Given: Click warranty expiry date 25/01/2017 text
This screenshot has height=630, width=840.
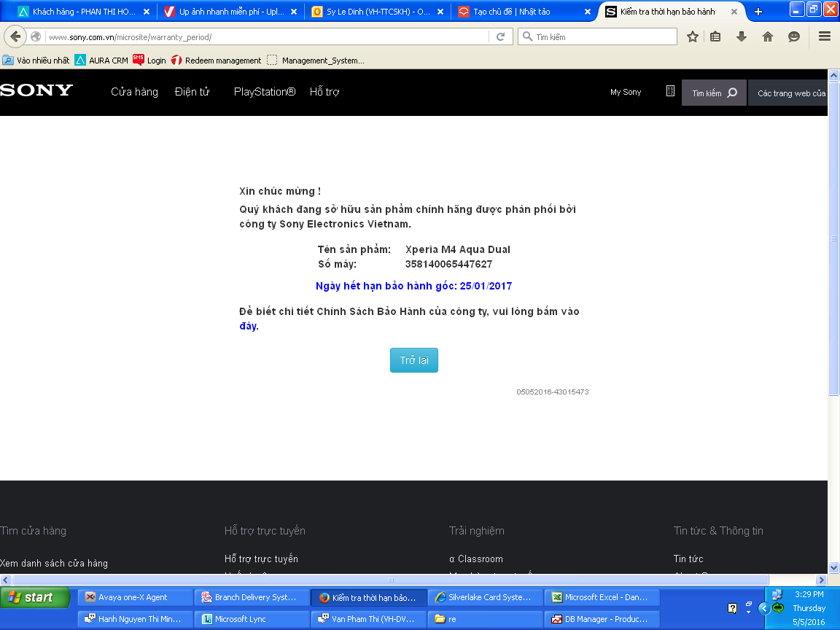Looking at the screenshot, I should click(486, 286).
